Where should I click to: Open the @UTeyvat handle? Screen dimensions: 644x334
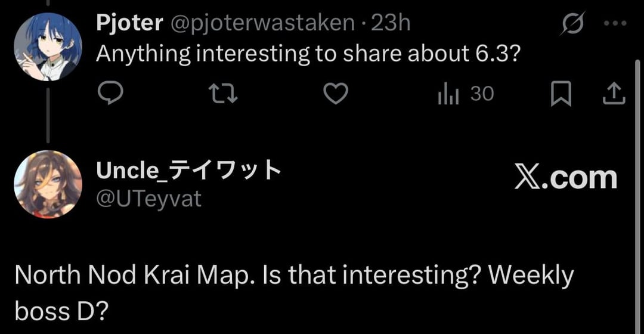coord(148,198)
